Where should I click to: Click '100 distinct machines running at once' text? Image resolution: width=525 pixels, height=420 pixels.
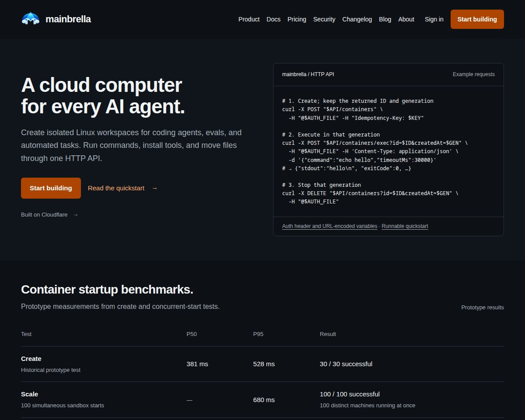pyautogui.click(x=367, y=406)
